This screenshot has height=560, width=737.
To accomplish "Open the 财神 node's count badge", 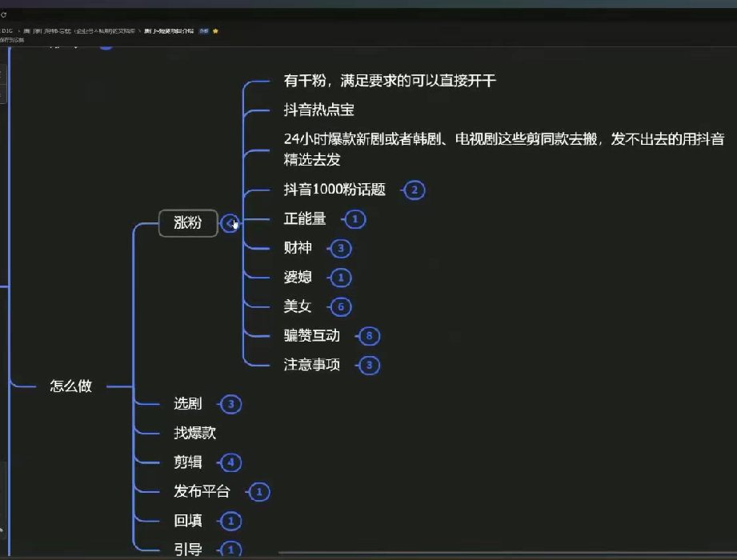I will [341, 249].
